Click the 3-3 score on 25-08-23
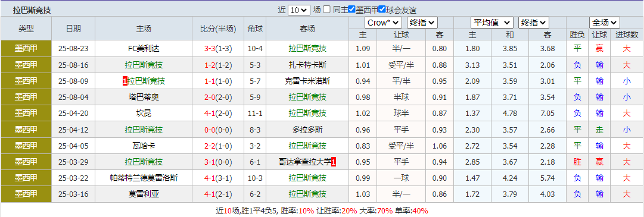This screenshot has width=644, height=217. point(210,48)
